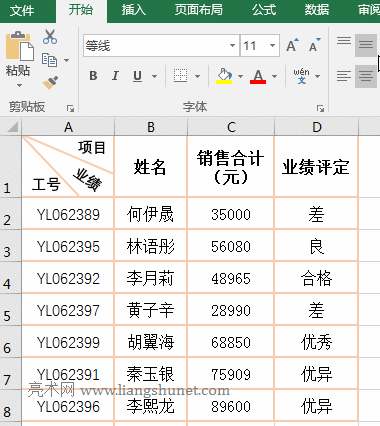Click the 粘贴 label button
Viewport: 380px width, 426px height.
(x=18, y=71)
